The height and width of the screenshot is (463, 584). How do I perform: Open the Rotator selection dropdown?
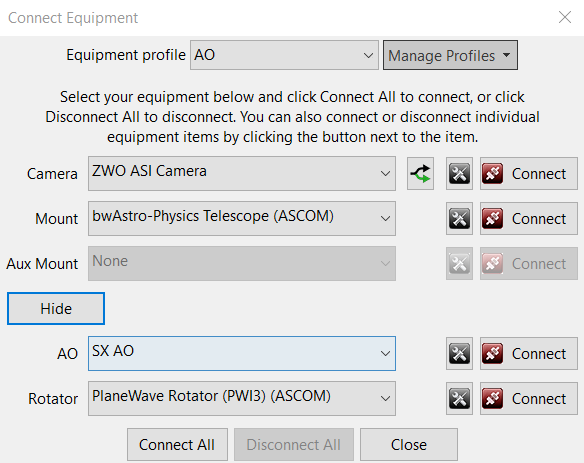tap(242, 399)
